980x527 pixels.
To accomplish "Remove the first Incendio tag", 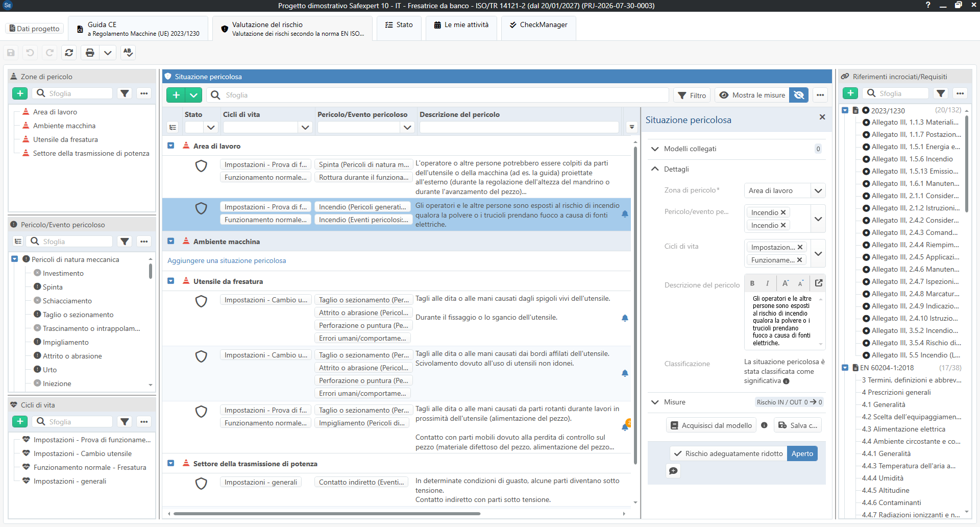I will pos(783,212).
